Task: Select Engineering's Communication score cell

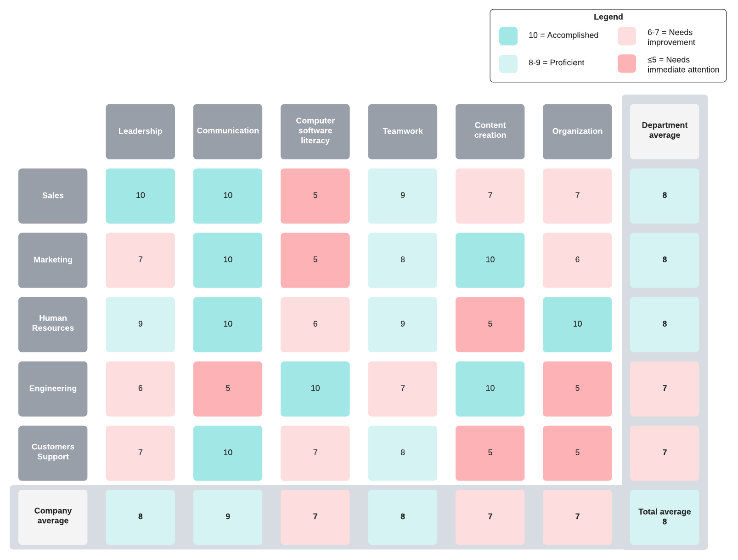Action: click(227, 389)
